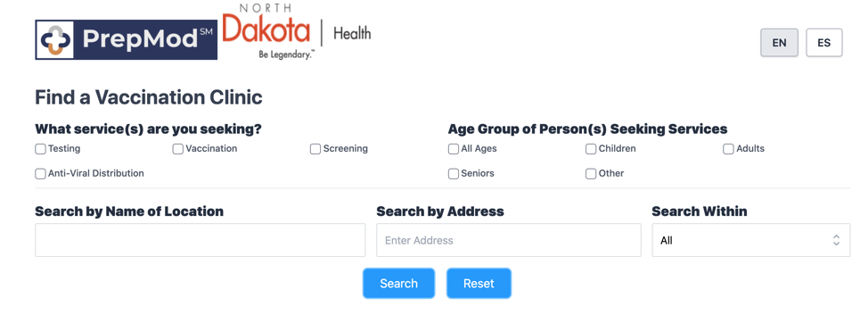Select the Seniors checkbox
The image size is (868, 323).
(x=454, y=174)
